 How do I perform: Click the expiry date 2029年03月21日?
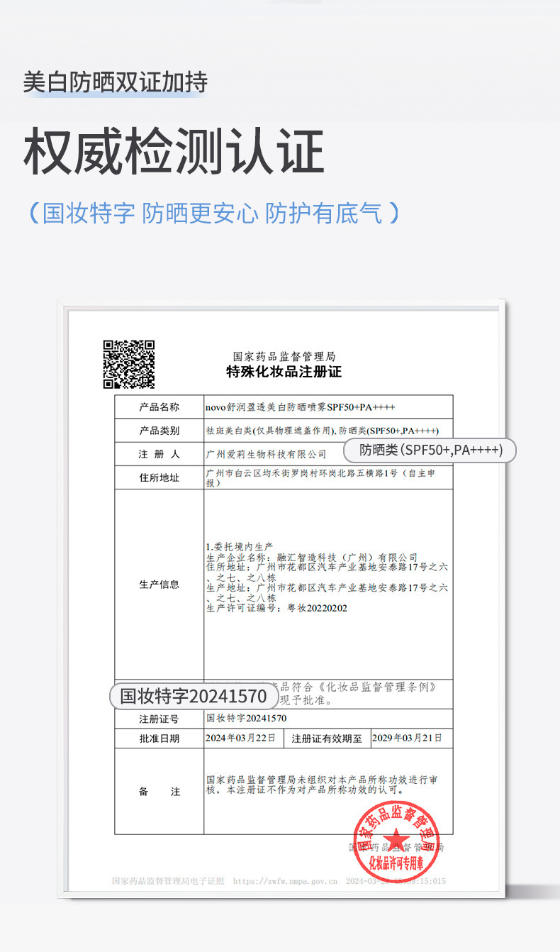tap(407, 738)
